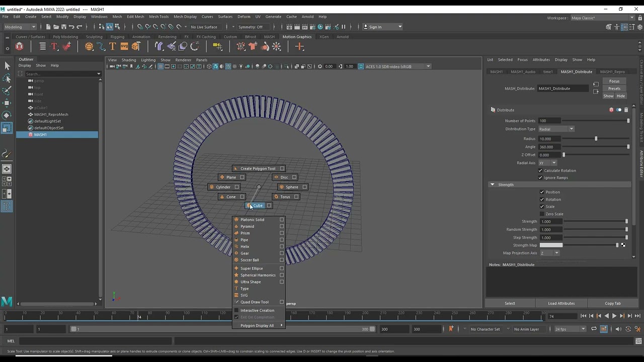The width and height of the screenshot is (644, 362).
Task: Click the plain Type T shelf icon
Action: pyautogui.click(x=113, y=46)
